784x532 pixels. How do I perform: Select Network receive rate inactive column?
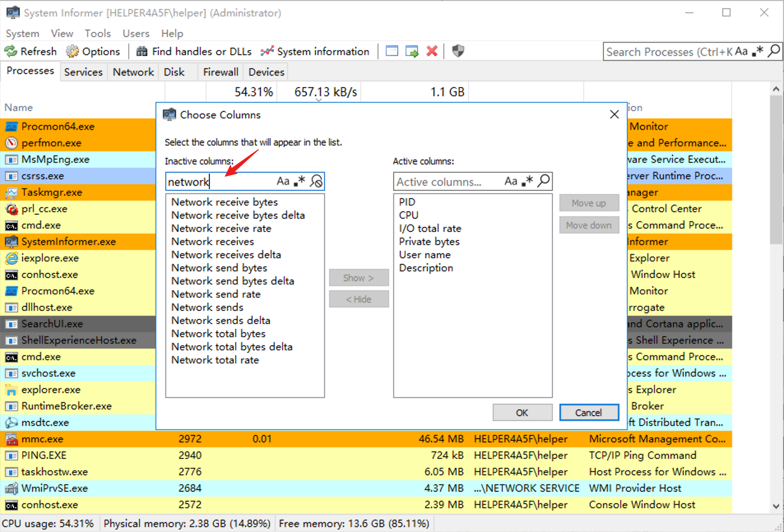click(x=221, y=228)
